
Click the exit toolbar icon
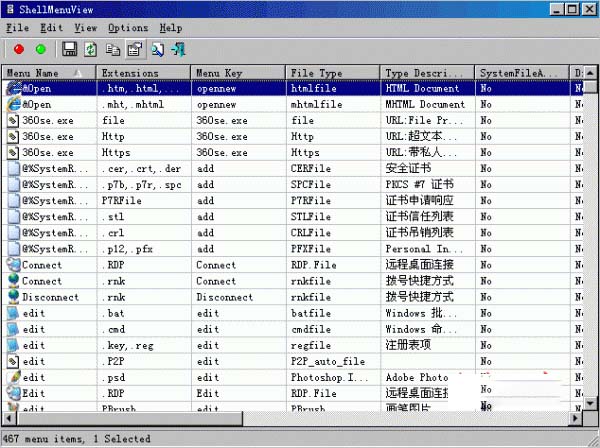pos(179,50)
